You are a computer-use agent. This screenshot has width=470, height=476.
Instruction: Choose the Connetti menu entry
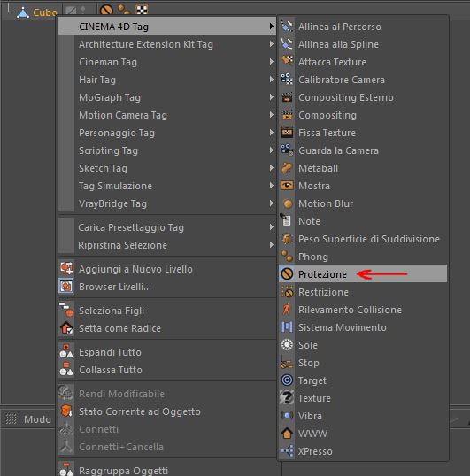pos(166,429)
